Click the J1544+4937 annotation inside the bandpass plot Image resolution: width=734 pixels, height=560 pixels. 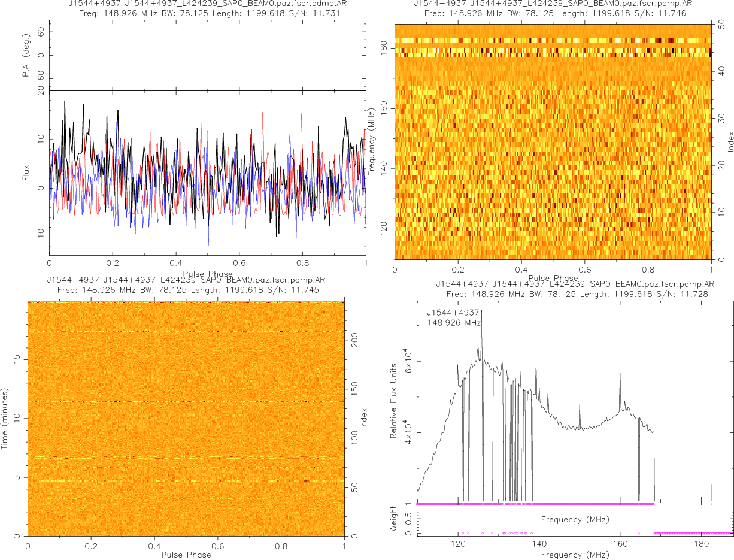point(453,313)
